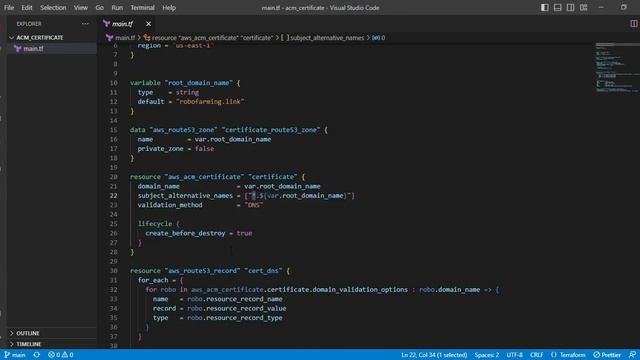The width and height of the screenshot is (640, 360).
Task: Click "private_zone" on line 17
Action: click(x=160, y=149)
